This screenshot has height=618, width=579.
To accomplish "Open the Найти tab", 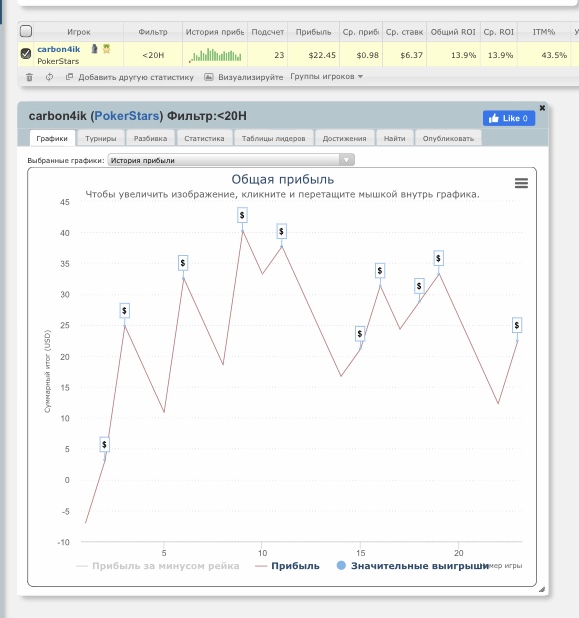I will click(x=395, y=138).
